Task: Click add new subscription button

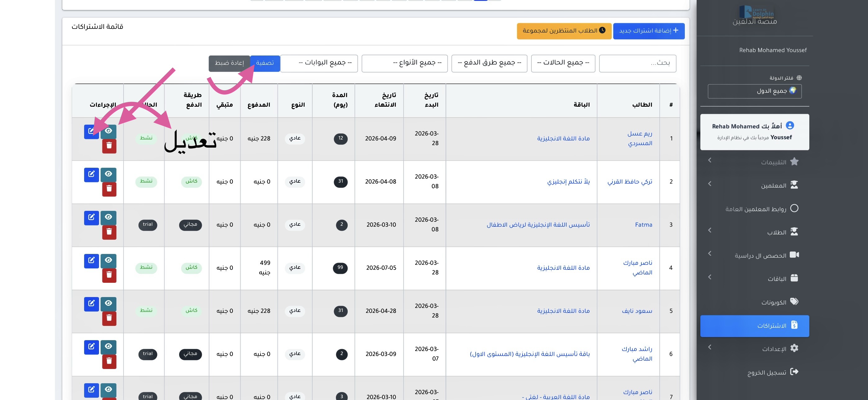Action: tap(649, 31)
